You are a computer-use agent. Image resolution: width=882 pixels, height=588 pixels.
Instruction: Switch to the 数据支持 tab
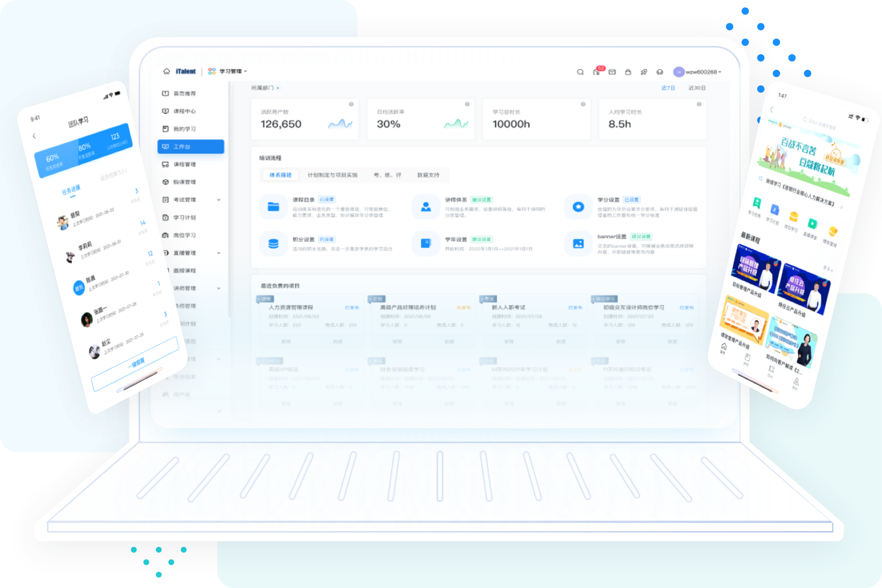(428, 175)
